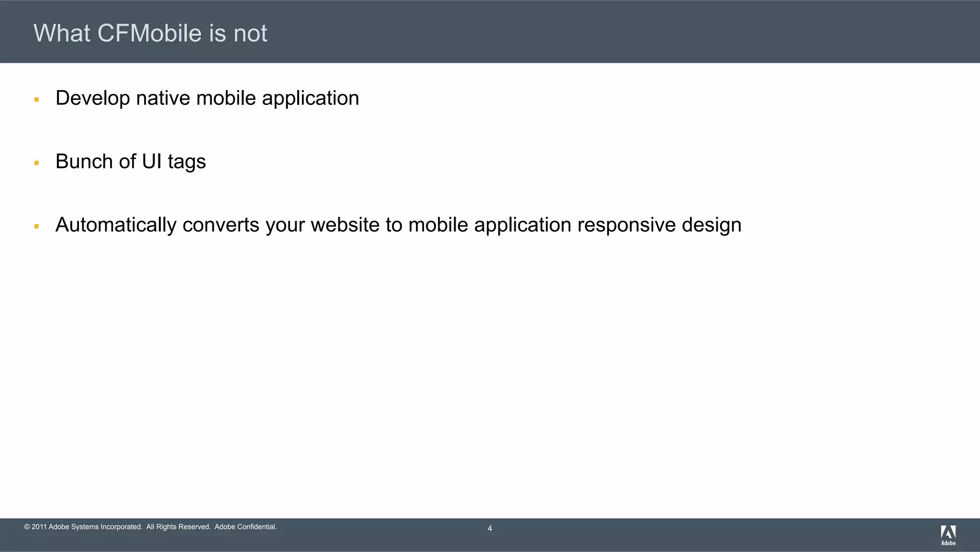
Task: Select the 'Develop native mobile application' line
Action: click(x=207, y=98)
